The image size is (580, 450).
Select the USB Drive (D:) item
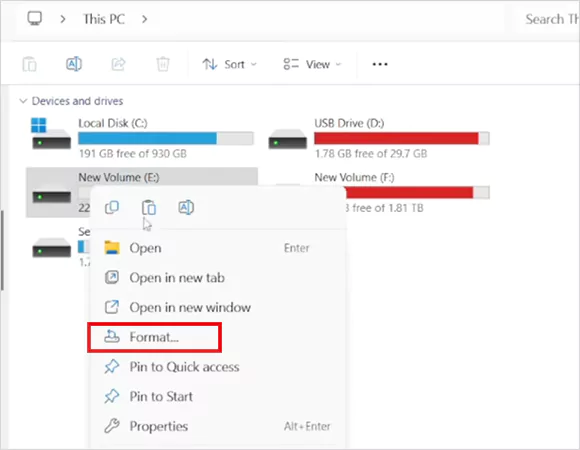point(379,138)
